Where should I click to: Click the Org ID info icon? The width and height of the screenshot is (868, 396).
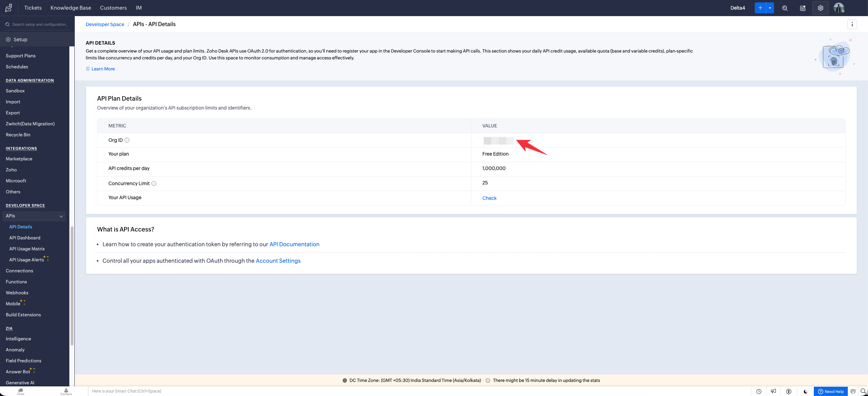[127, 140]
